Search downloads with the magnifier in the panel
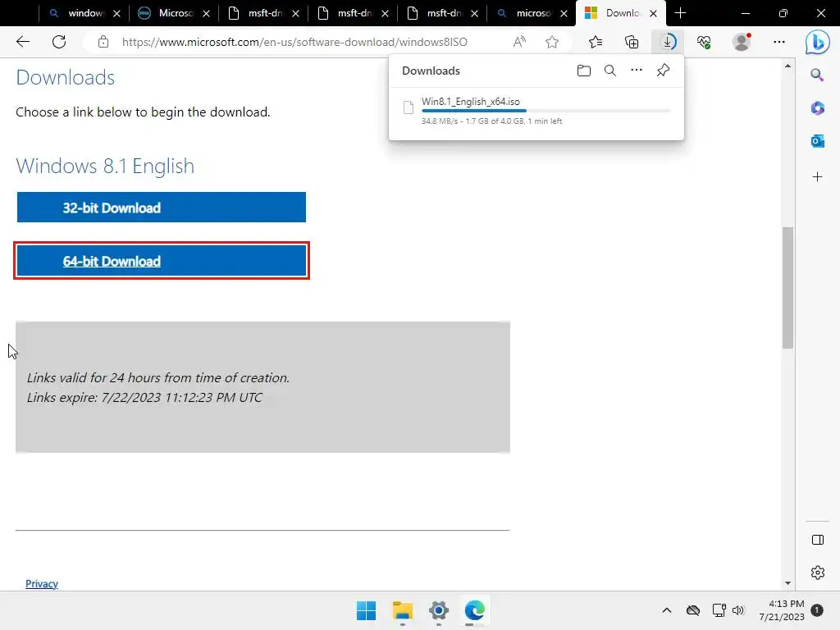Viewport: 840px width, 630px height. coord(610,71)
